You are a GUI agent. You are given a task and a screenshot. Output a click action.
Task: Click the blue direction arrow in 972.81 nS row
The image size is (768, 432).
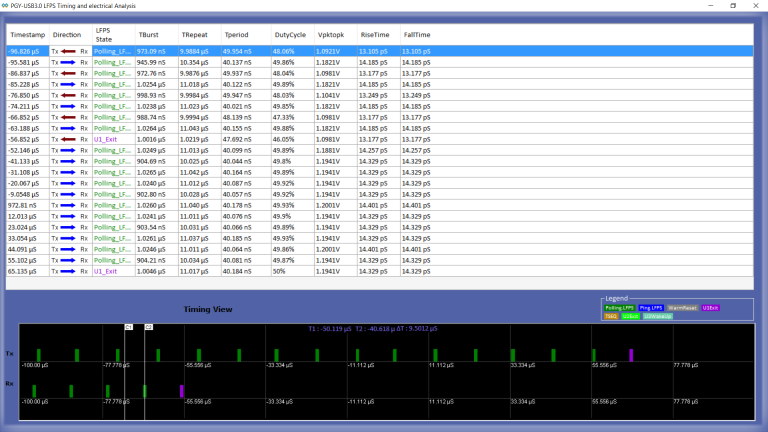point(68,205)
